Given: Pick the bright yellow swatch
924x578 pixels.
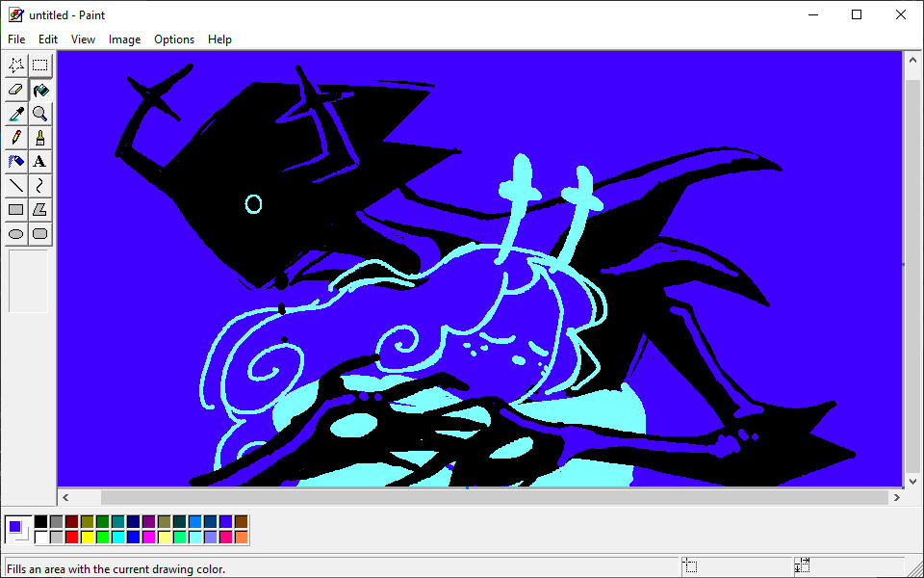Looking at the screenshot, I should (88, 537).
